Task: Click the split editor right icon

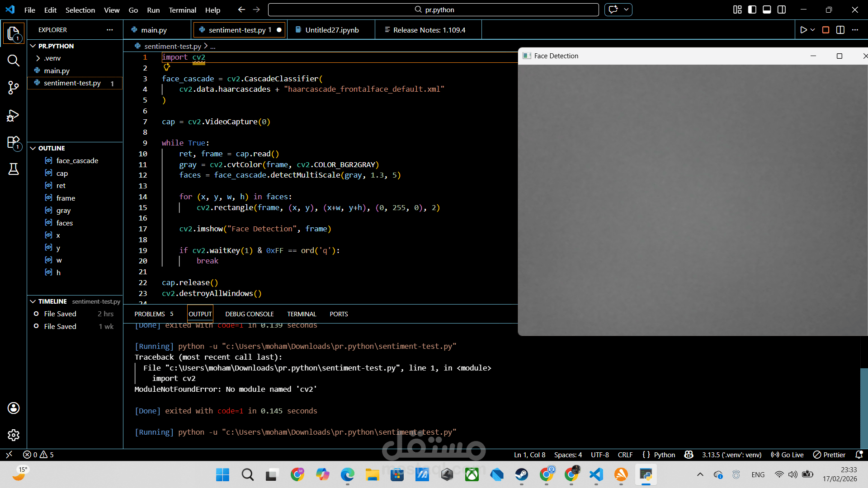Action: 840,30
